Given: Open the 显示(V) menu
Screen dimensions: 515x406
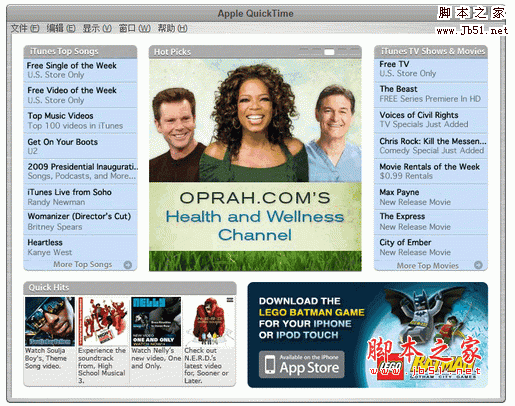Looking at the screenshot, I should point(97,28).
